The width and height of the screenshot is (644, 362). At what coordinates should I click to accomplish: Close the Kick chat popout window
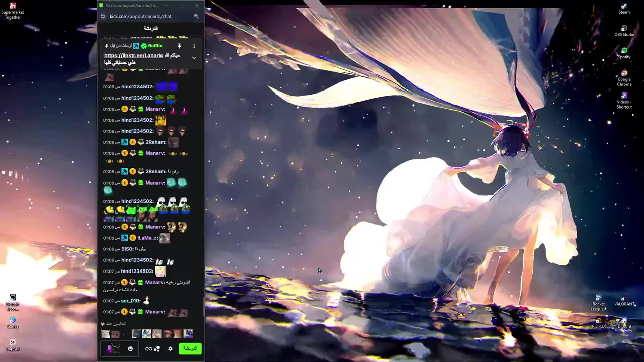(197, 5)
